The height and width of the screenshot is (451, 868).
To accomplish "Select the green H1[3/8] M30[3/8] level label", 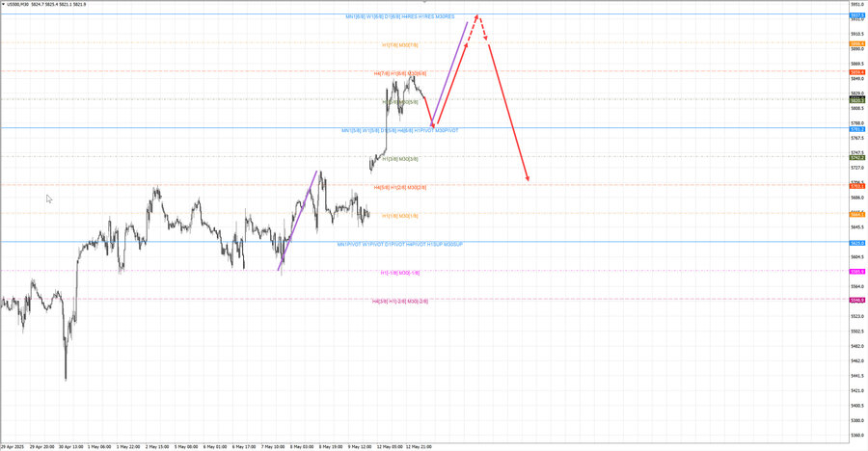I will 399,159.
